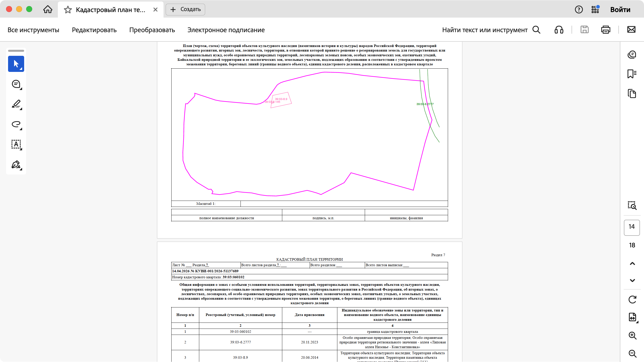644x362 pixels.
Task: Click the Всего разделов cell
Action: [337, 265]
